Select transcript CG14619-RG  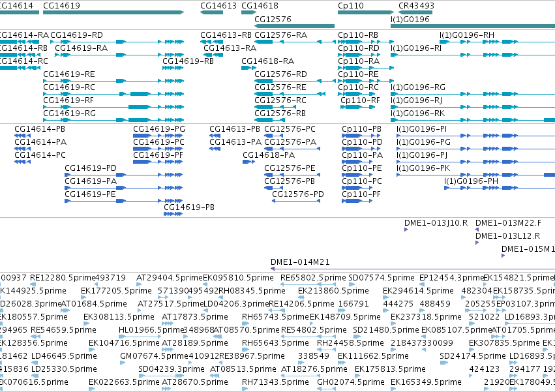click(69, 113)
